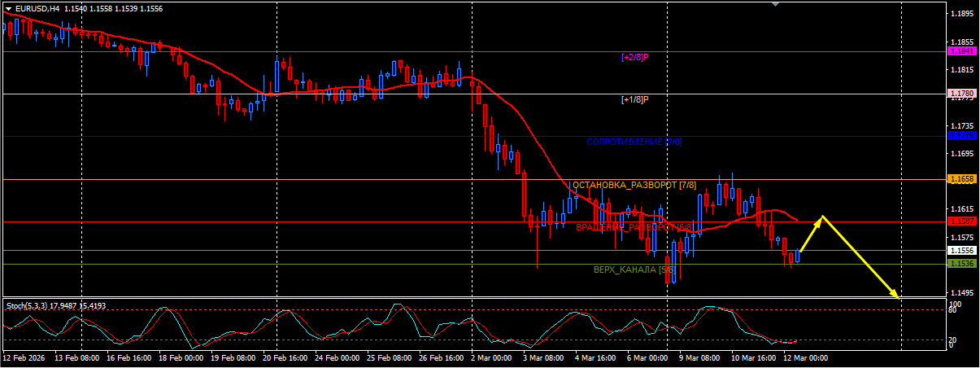Click the 1.1735 price scale value
The width and height of the screenshot is (980, 368).
click(963, 125)
